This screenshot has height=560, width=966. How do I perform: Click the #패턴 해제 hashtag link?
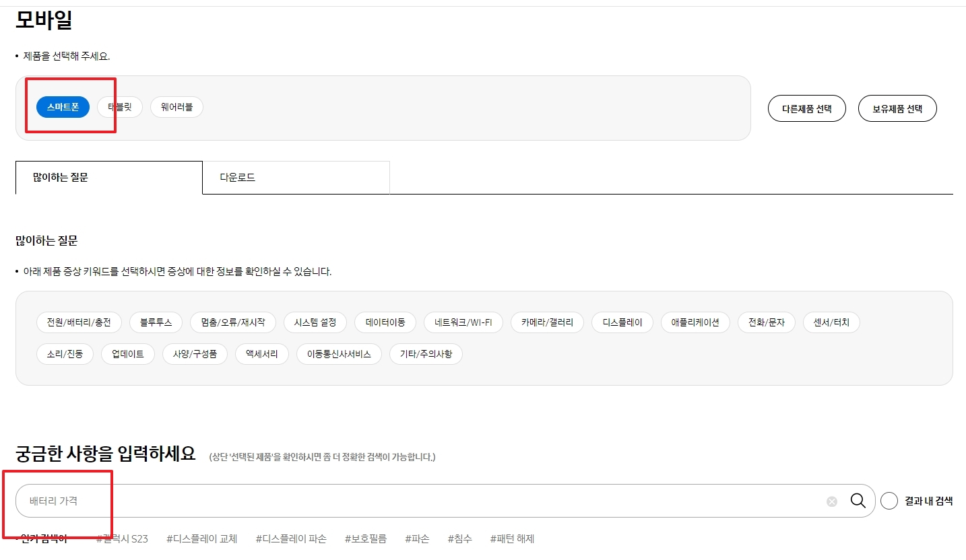point(512,538)
